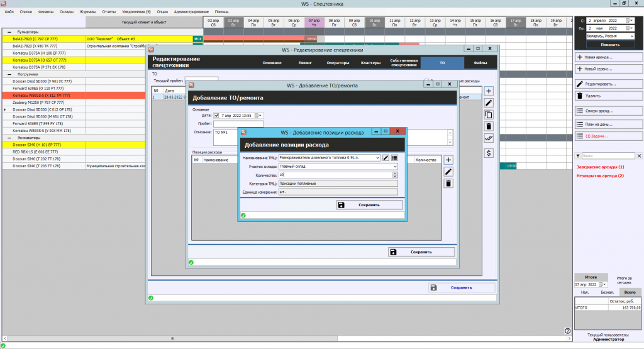The height and width of the screenshot is (349, 644).
Task: Click the Незакрытая аренда (2) link
Action: 600,175
